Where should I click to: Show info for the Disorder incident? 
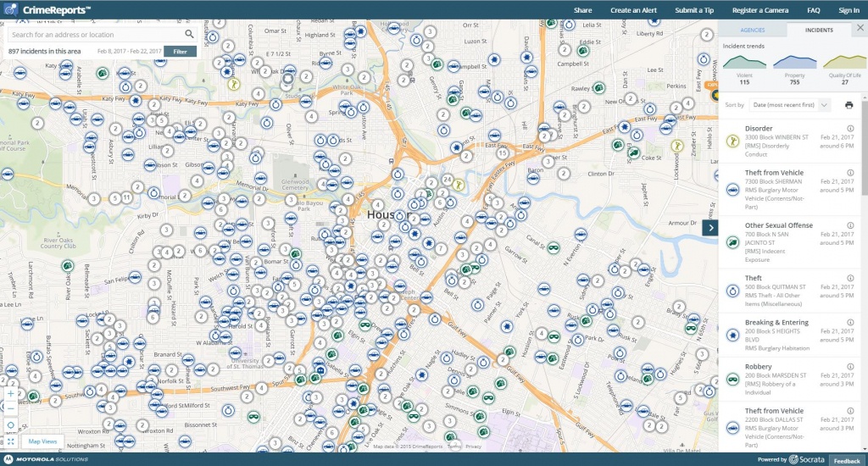tap(850, 129)
